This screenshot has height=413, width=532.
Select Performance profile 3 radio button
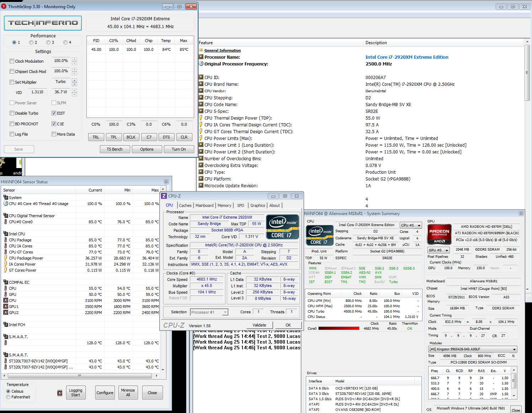pyautogui.click(x=48, y=42)
